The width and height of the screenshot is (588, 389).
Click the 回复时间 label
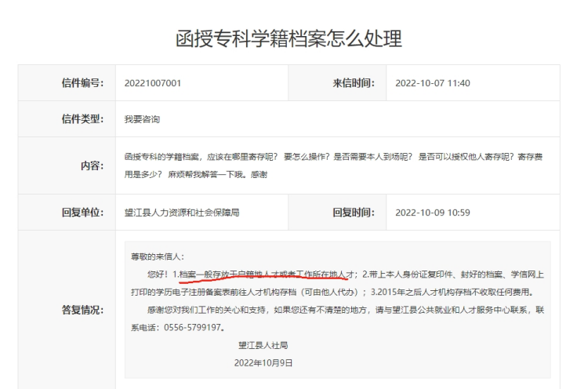(x=354, y=213)
